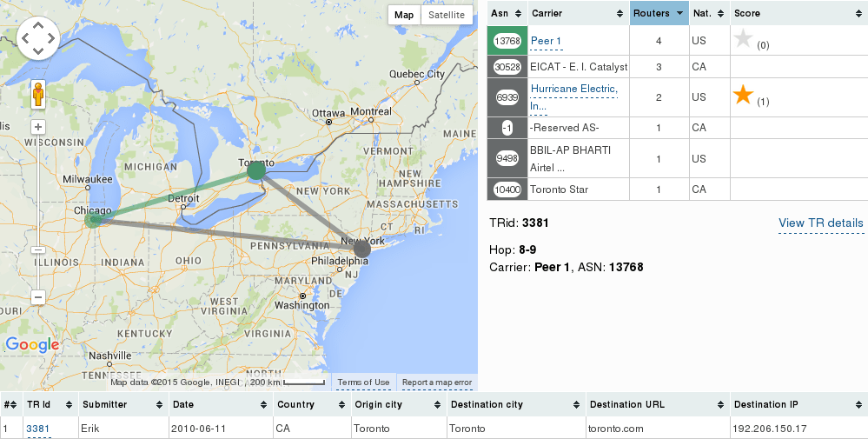
Task: Click the BBIL-AP BHARTI Airtel cell
Action: (x=579, y=158)
